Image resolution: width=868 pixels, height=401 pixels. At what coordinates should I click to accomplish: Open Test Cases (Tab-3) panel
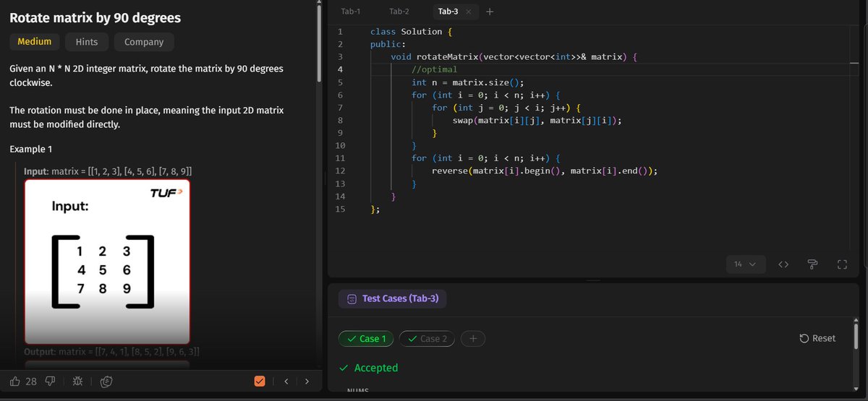click(x=392, y=298)
